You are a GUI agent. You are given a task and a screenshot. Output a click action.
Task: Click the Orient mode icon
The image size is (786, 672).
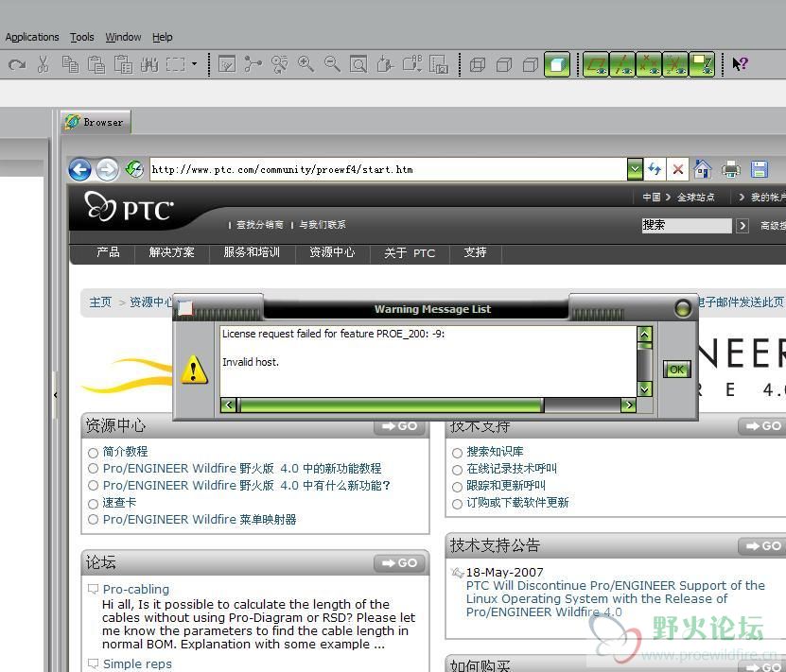pos(279,64)
